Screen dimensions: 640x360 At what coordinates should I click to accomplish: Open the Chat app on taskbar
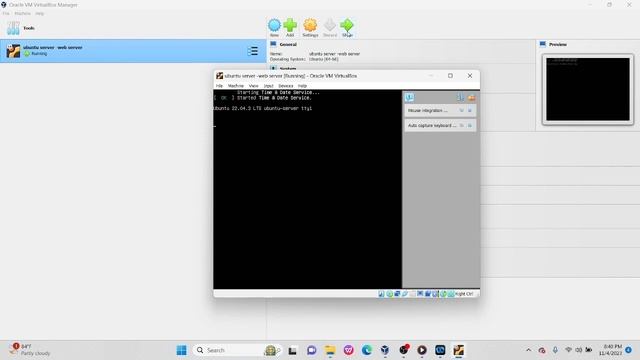311,350
